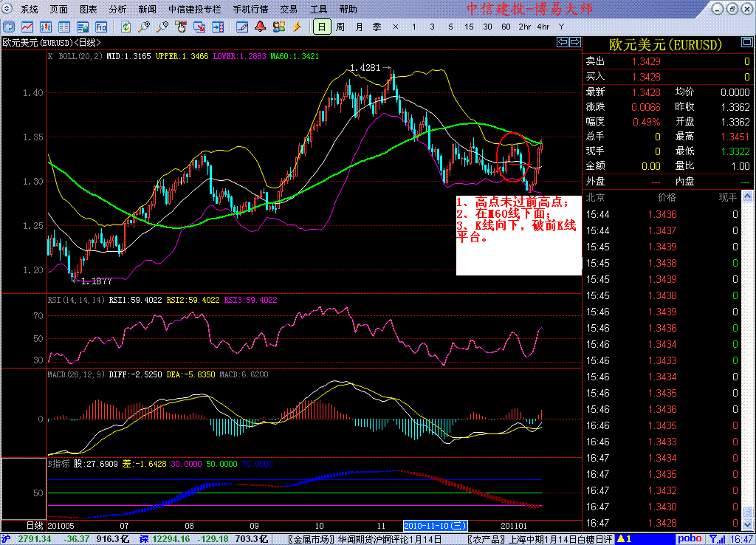Select the zoom in magnifier icon
This screenshot has width=756, height=545.
pos(144,27)
